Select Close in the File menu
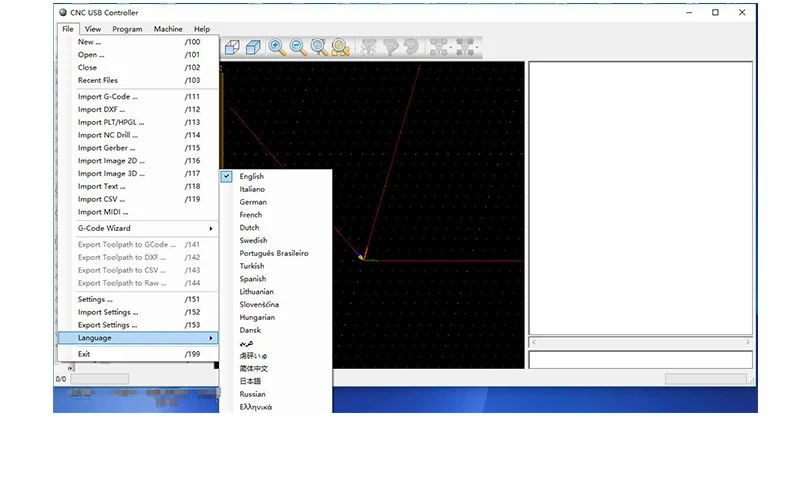 [x=138, y=67]
